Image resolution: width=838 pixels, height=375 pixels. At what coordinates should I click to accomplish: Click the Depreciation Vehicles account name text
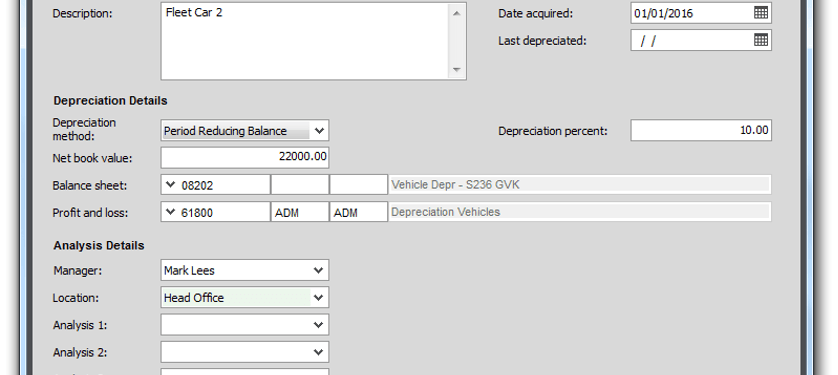click(x=446, y=212)
